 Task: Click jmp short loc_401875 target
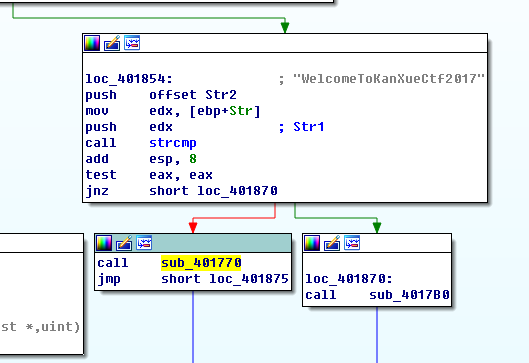tap(225, 279)
